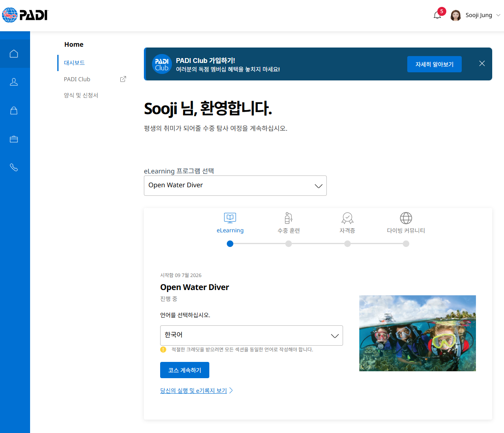504x433 pixels.
Task: Click external link icon beside PADI Club
Action: [x=123, y=79]
